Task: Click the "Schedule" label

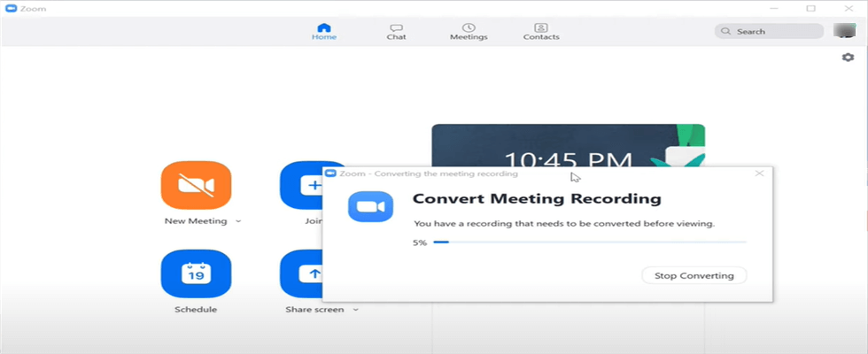Action: click(x=196, y=310)
